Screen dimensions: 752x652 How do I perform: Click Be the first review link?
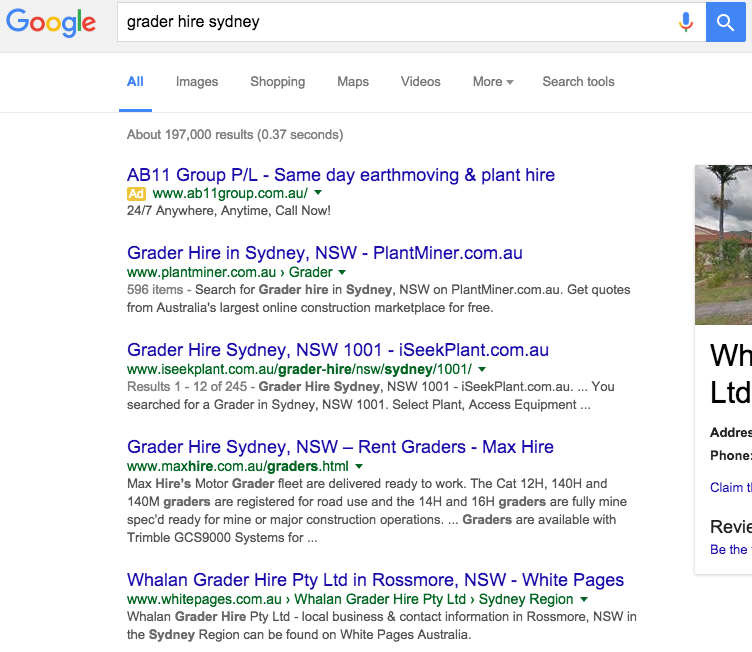(x=731, y=549)
